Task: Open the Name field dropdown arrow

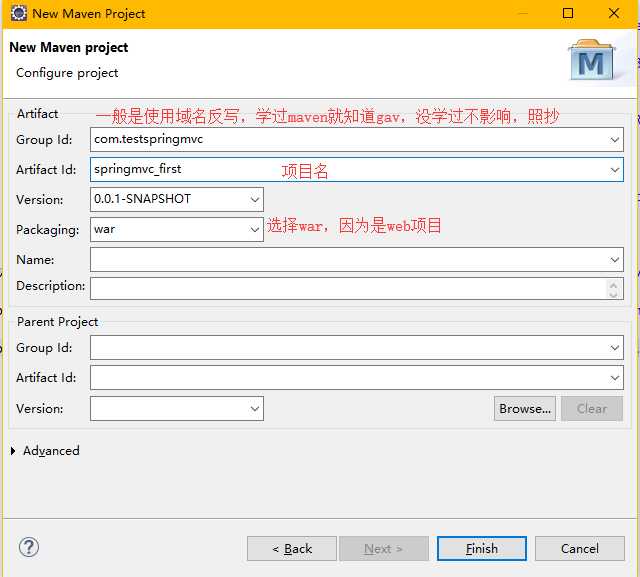Action: pyautogui.click(x=614, y=260)
